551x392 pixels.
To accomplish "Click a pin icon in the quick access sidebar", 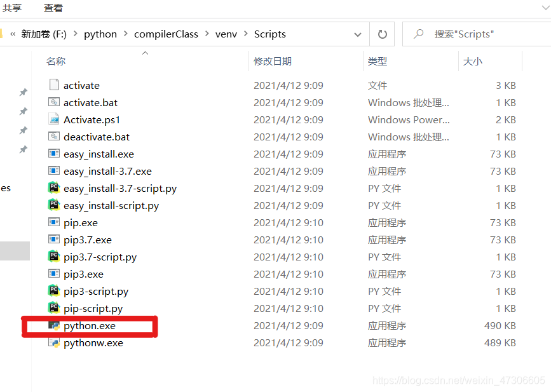I will (23, 92).
